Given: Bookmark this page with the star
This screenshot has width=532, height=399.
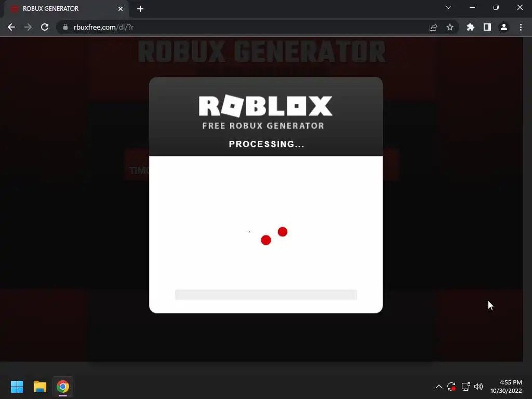Looking at the screenshot, I should click(450, 27).
